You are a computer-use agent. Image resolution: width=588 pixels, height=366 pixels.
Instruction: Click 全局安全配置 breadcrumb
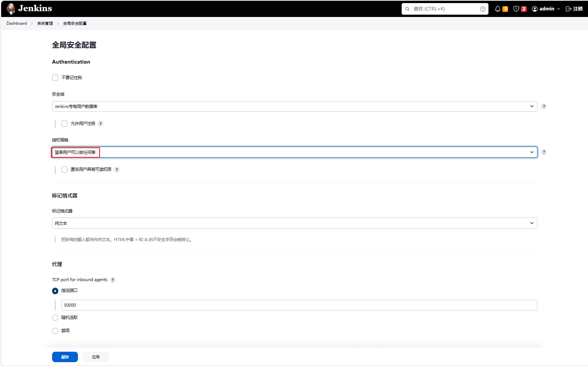75,24
